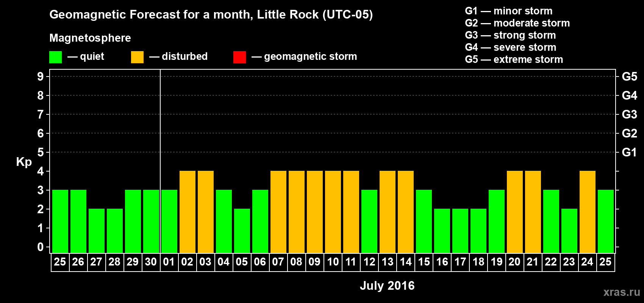Click date cell 28 on the axis
644x303 pixels.
[115, 262]
